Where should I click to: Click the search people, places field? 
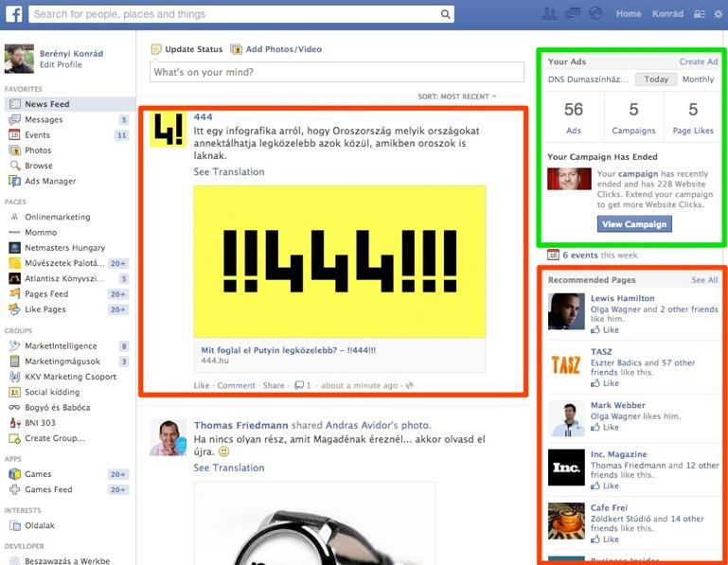tap(241, 14)
